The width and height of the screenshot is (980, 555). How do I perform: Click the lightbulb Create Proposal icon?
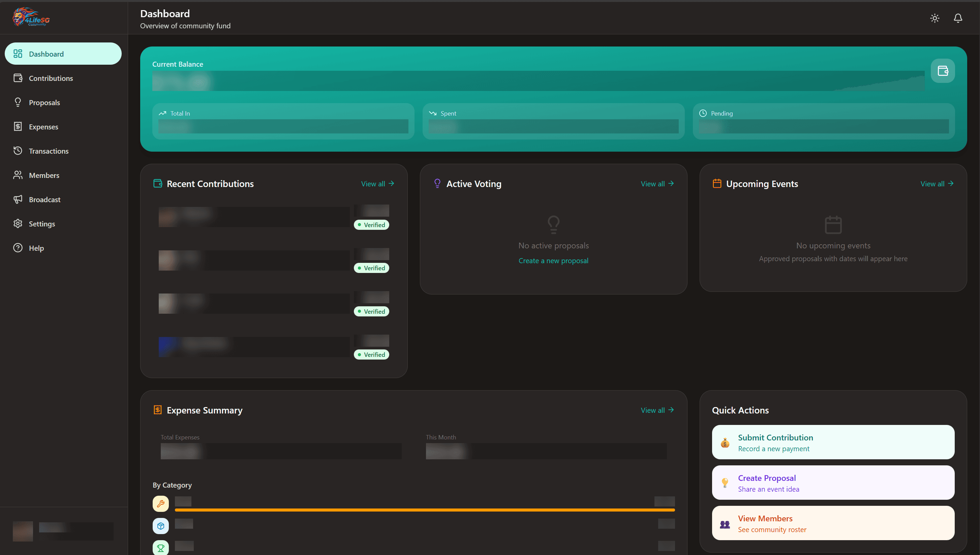725,483
